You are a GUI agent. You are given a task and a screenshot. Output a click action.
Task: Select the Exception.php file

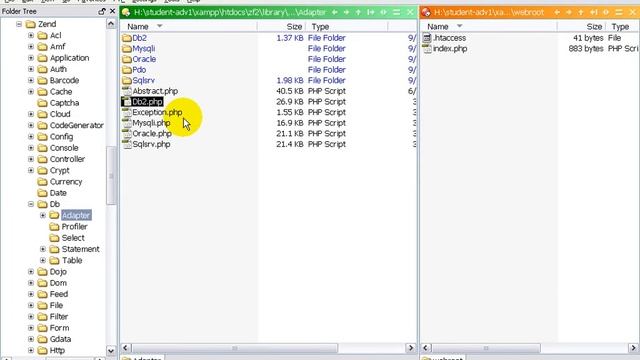pos(157,112)
